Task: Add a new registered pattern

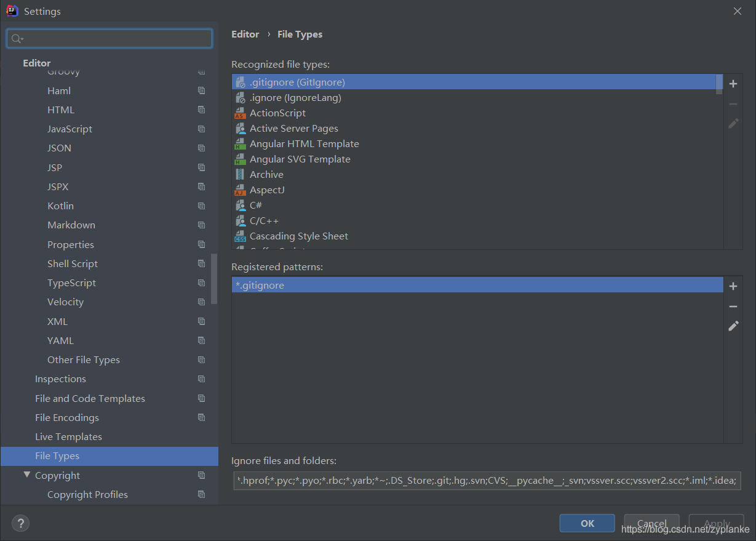Action: (x=733, y=286)
